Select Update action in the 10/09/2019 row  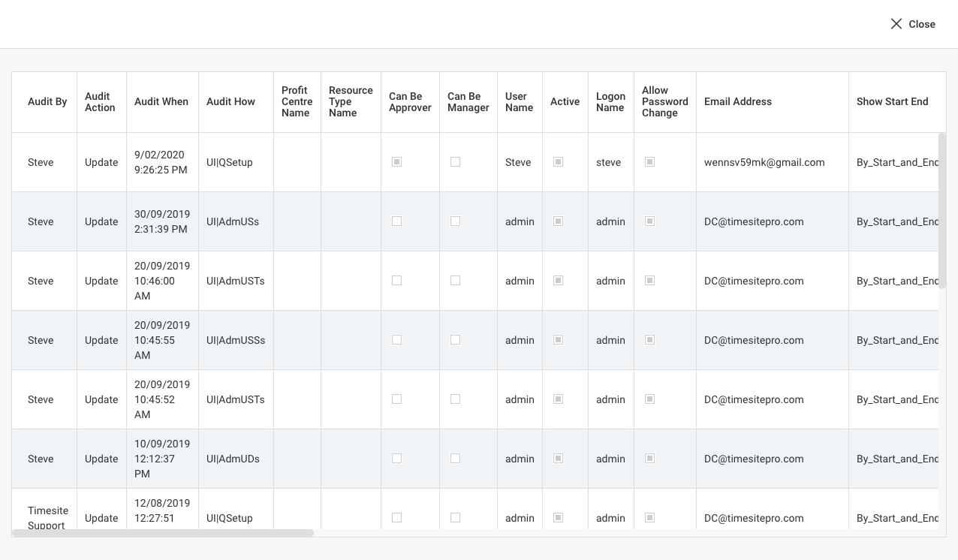tap(101, 459)
